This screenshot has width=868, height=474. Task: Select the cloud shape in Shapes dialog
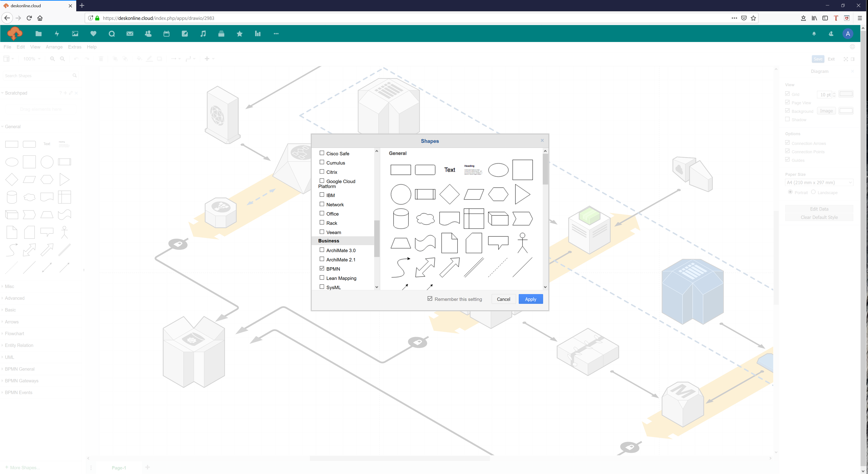click(425, 219)
